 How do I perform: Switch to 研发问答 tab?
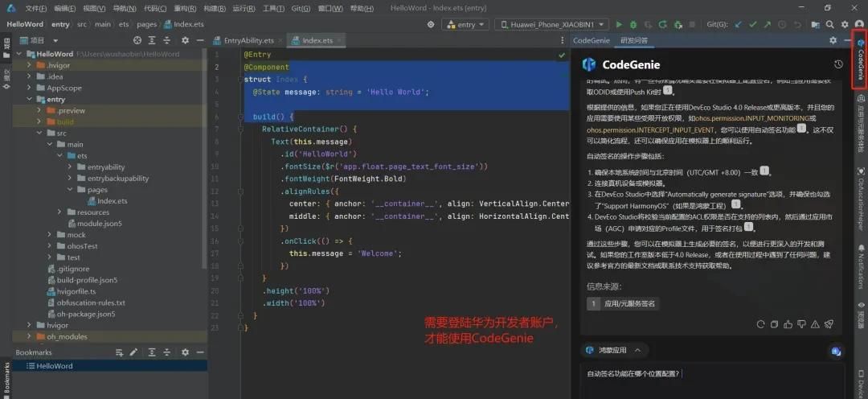(634, 40)
